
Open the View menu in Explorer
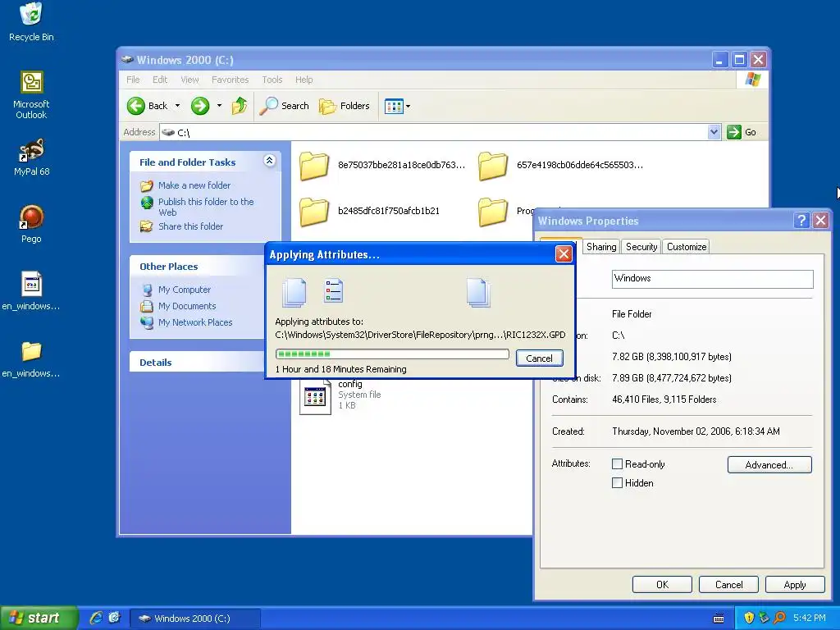tap(189, 80)
